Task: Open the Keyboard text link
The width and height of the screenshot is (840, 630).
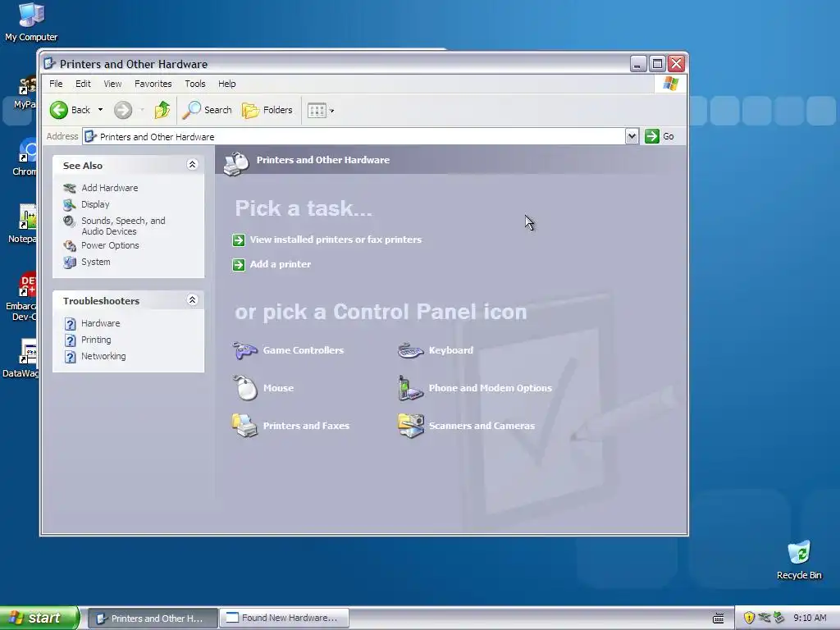Action: (x=451, y=349)
